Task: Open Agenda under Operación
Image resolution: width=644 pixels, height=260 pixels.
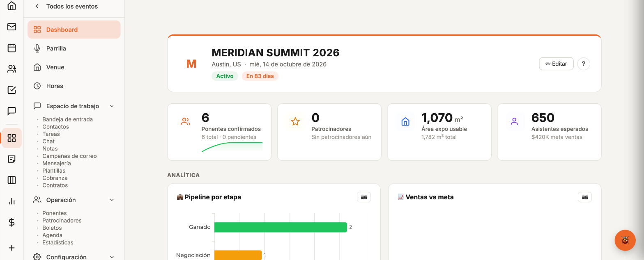Action: [52, 235]
